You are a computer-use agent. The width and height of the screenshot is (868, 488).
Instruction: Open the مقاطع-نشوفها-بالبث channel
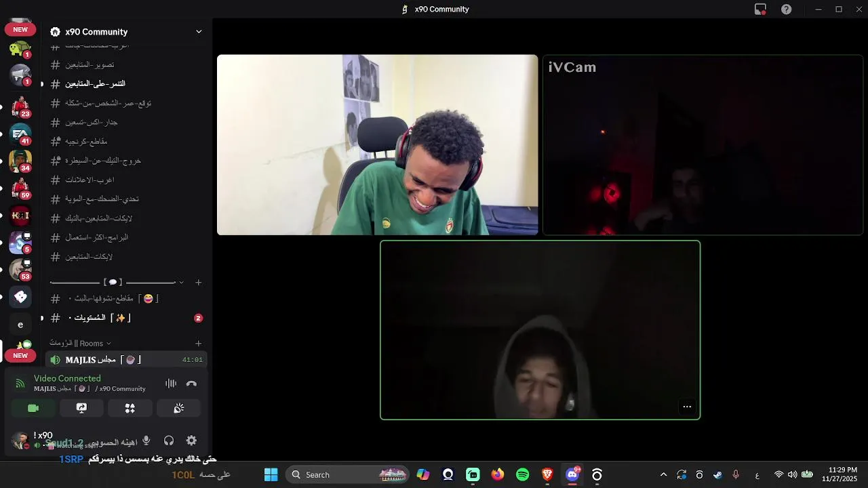pyautogui.click(x=126, y=298)
